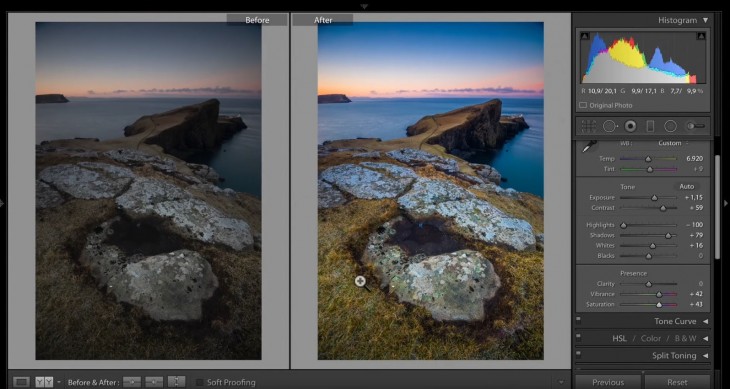Swap Before and After settings

(x=176, y=382)
